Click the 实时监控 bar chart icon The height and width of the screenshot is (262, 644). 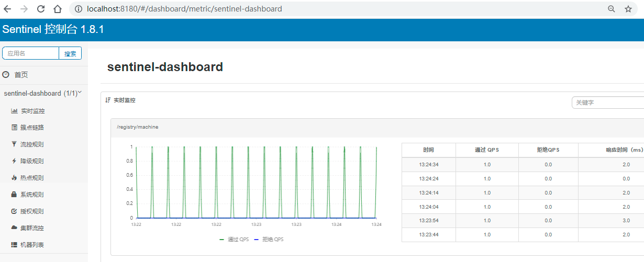click(x=14, y=111)
